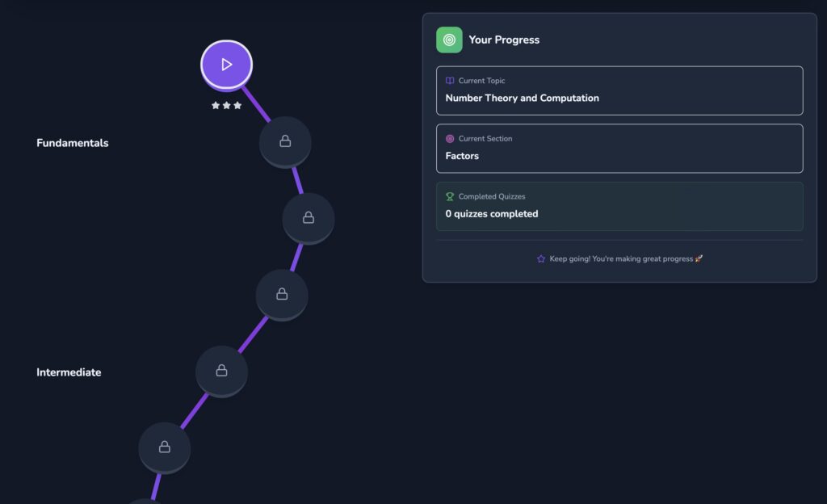Viewport: 827px width, 504px height.
Task: Click the target icon next to Current Section
Action: coord(450,139)
